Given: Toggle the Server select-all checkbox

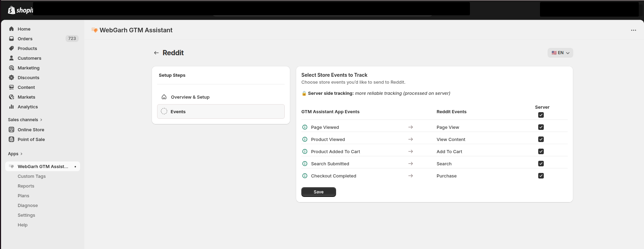Looking at the screenshot, I should pyautogui.click(x=541, y=115).
